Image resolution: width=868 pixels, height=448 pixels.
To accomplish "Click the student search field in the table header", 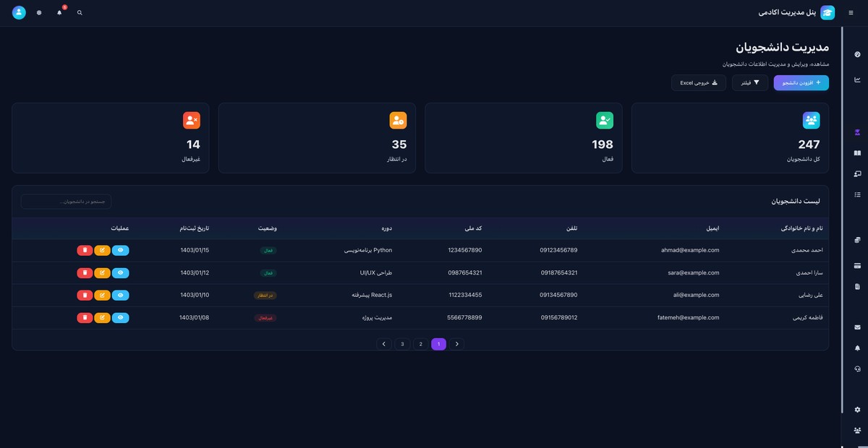I will click(x=66, y=202).
